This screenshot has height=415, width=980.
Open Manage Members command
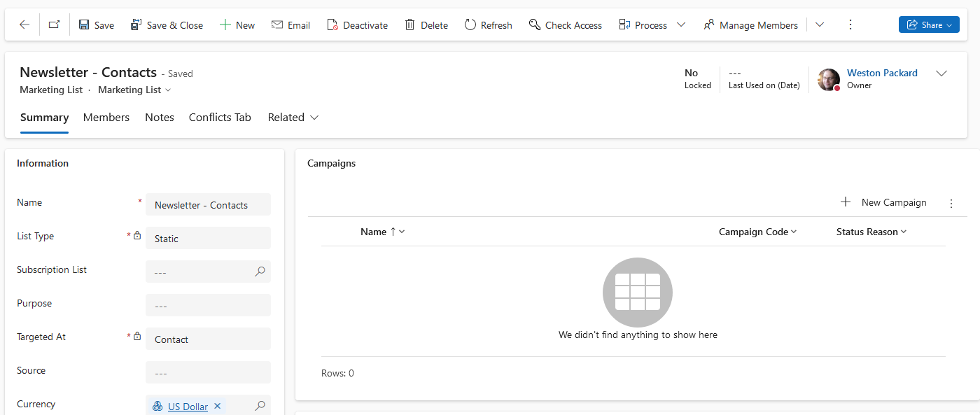[x=750, y=24]
